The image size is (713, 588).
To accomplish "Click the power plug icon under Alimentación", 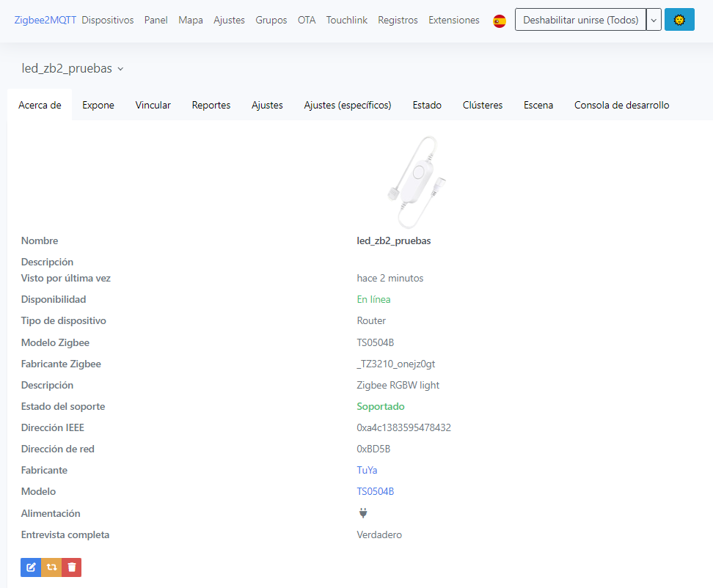I will click(362, 513).
